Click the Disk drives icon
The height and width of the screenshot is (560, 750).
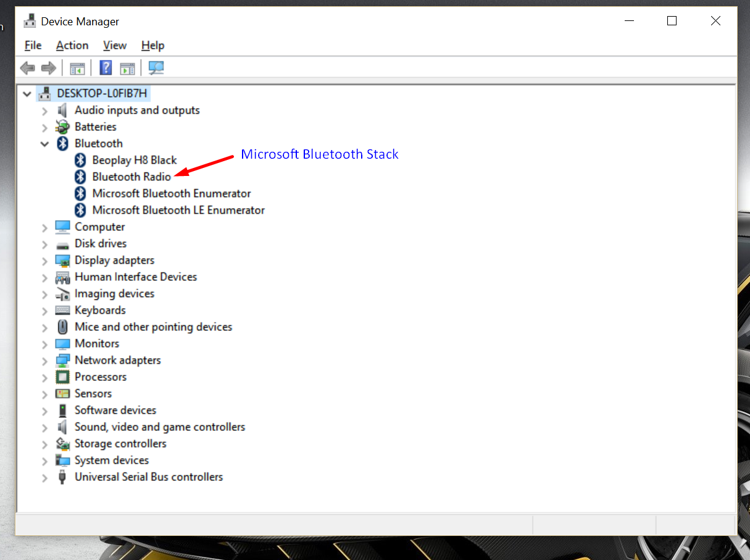point(62,244)
